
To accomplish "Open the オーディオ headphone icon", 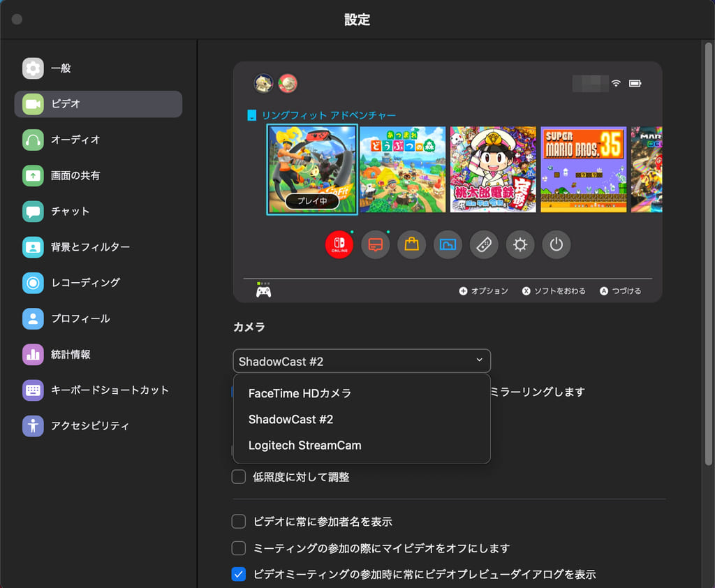I will click(x=33, y=140).
